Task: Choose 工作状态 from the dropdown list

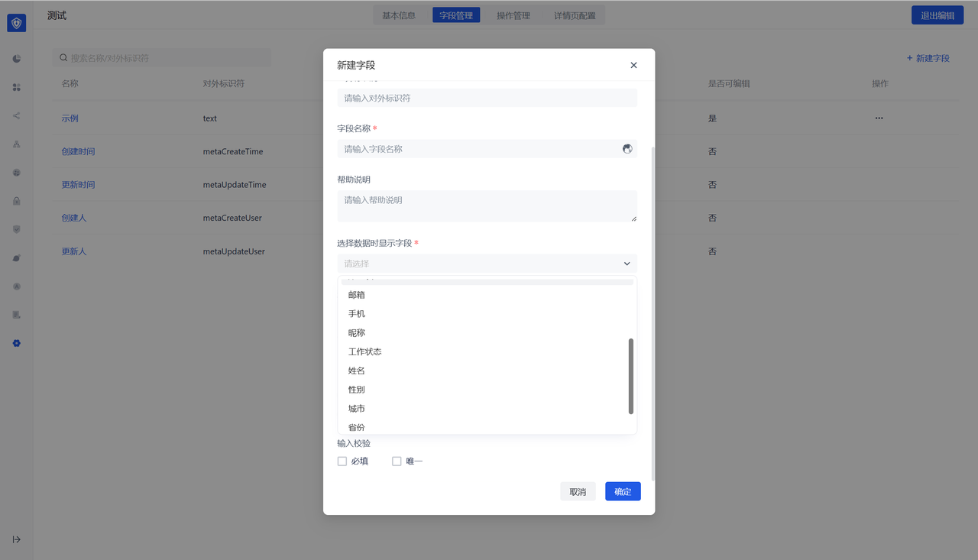Action: coord(365,352)
